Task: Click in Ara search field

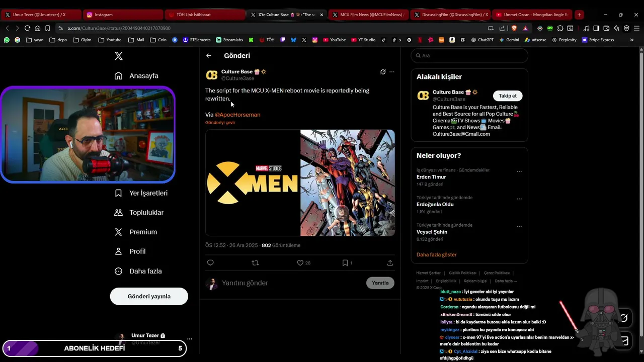Action: click(469, 56)
